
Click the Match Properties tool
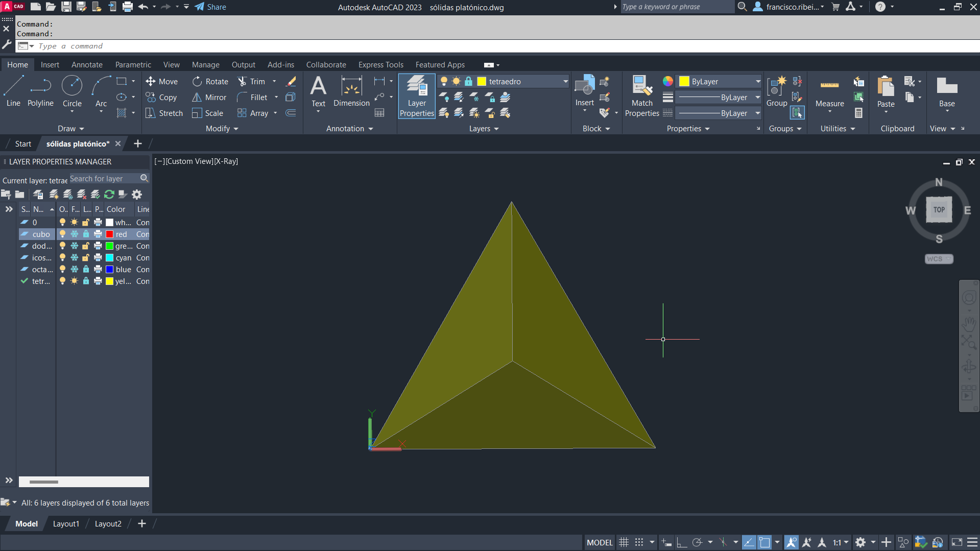(x=642, y=96)
